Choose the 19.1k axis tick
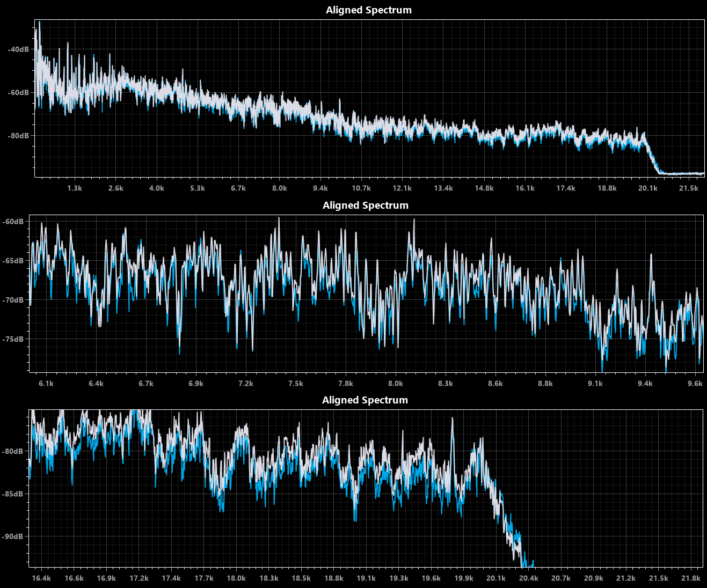707x588 pixels. point(366,578)
